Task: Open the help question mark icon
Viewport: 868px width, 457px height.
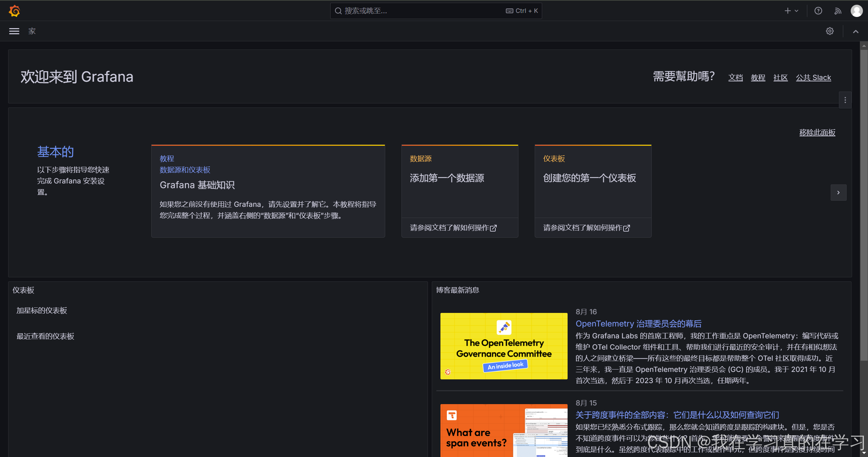Action: click(x=818, y=11)
